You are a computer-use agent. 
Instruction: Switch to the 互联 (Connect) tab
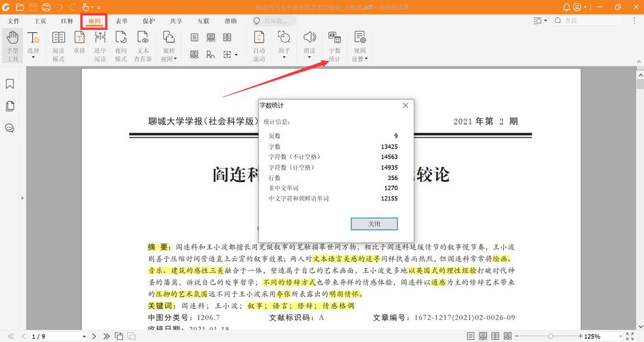[203, 21]
